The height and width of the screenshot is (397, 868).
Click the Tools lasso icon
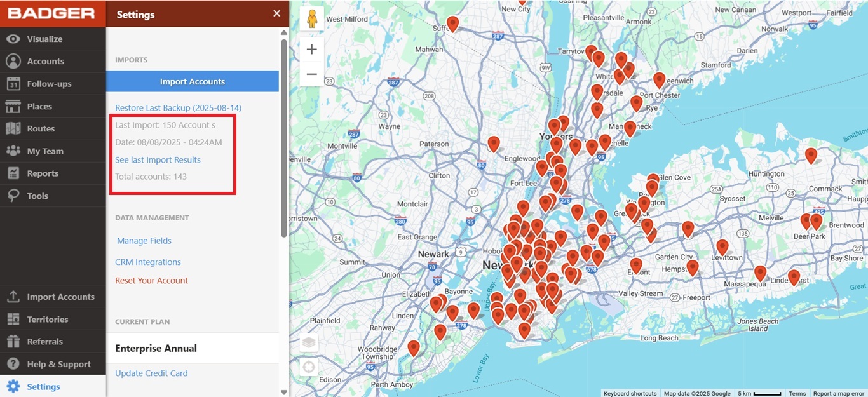click(x=13, y=196)
